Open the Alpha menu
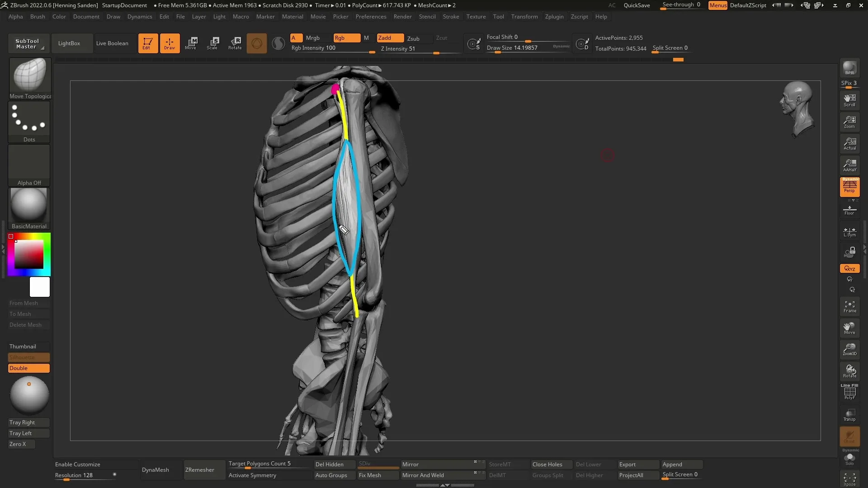The image size is (868, 488). click(x=15, y=17)
